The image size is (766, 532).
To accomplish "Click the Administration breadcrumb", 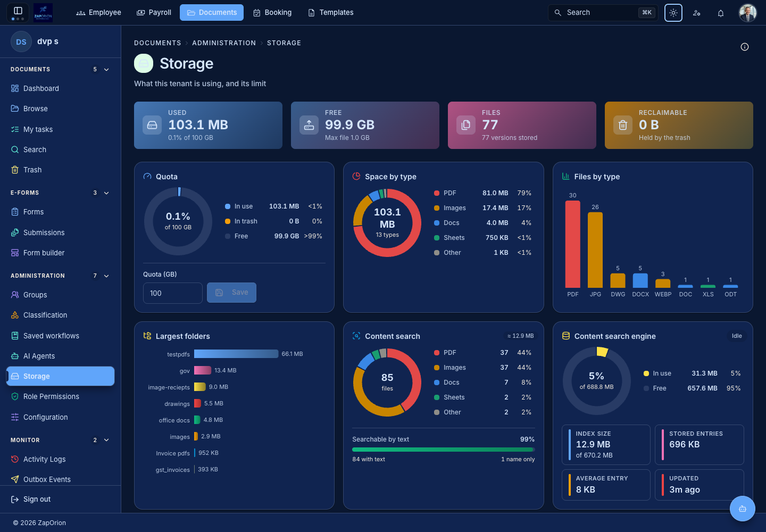I will point(224,43).
